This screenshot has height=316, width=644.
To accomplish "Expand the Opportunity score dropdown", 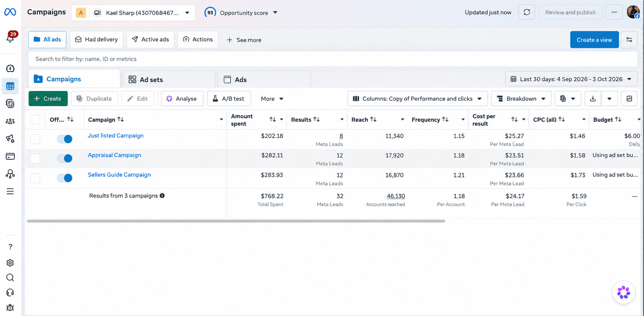I will coord(241,13).
